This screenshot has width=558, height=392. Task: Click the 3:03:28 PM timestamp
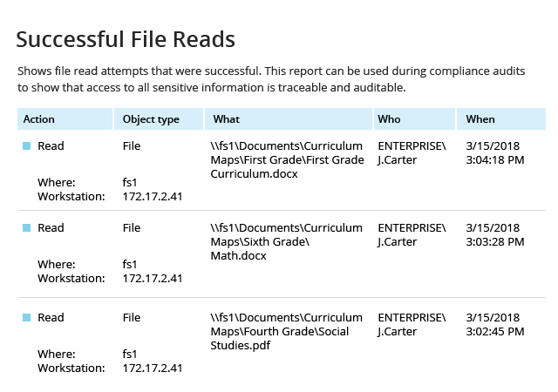coord(495,241)
